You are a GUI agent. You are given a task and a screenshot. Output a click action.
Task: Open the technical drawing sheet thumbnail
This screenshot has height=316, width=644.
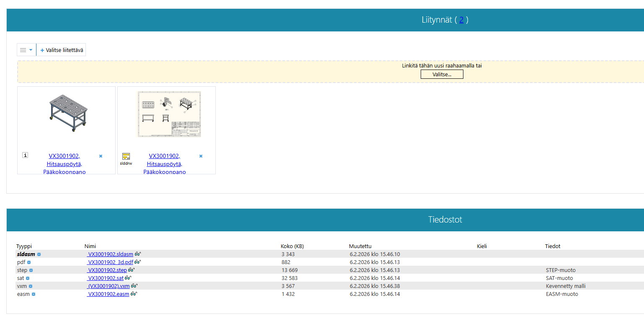pos(169,114)
